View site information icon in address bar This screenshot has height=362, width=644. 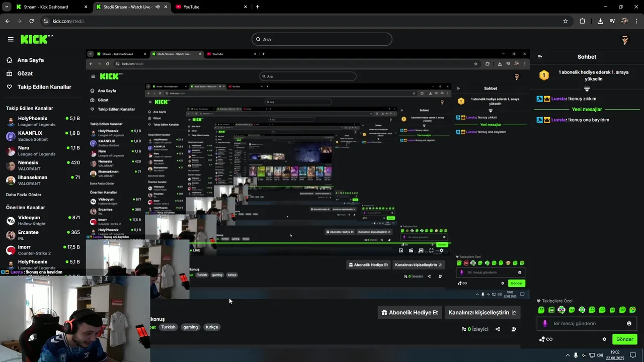(46, 21)
